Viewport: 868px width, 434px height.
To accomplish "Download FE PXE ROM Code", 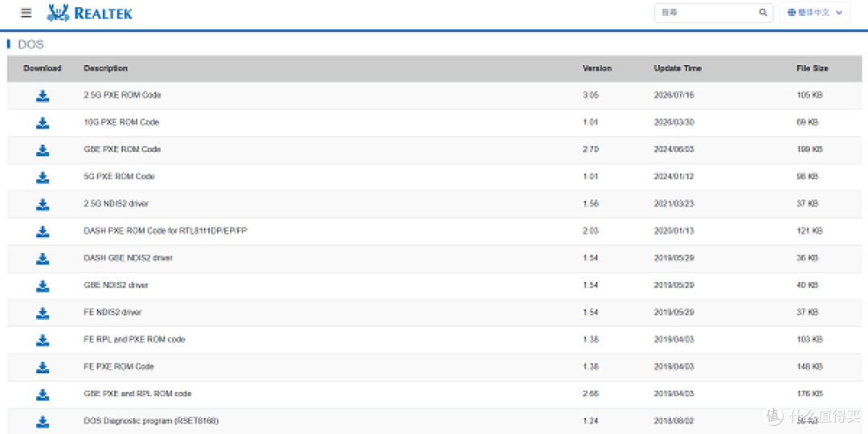I will coord(43,367).
